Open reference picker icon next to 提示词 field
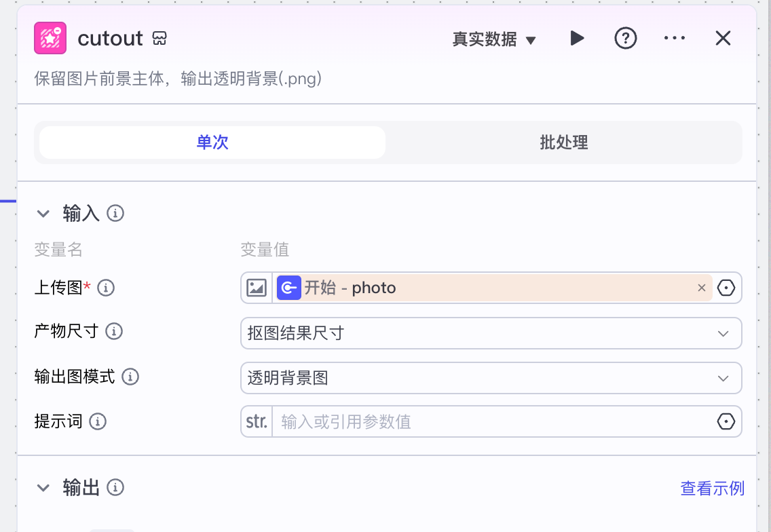771x532 pixels. click(726, 421)
